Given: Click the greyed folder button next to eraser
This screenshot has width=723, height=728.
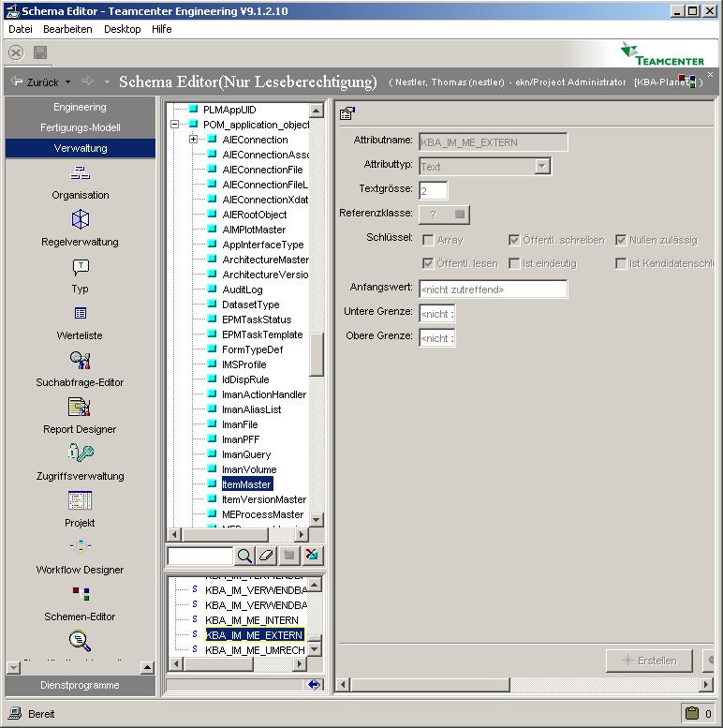Looking at the screenshot, I should 289,556.
